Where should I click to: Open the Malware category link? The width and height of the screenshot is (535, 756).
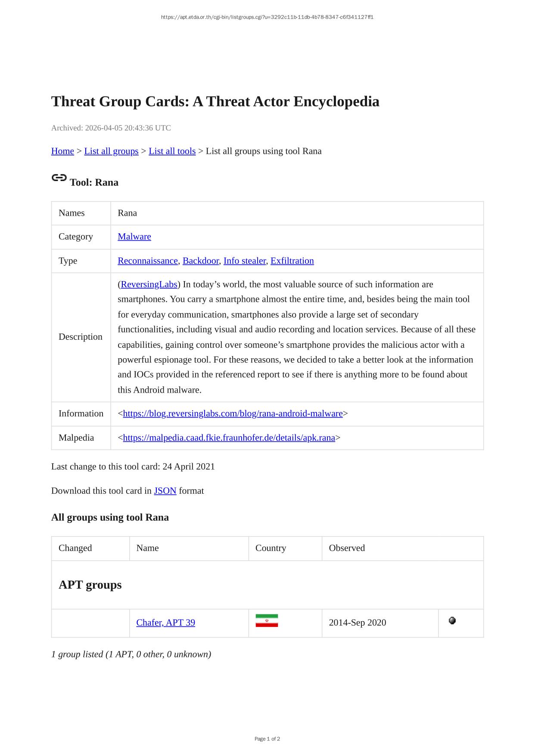tap(134, 236)
